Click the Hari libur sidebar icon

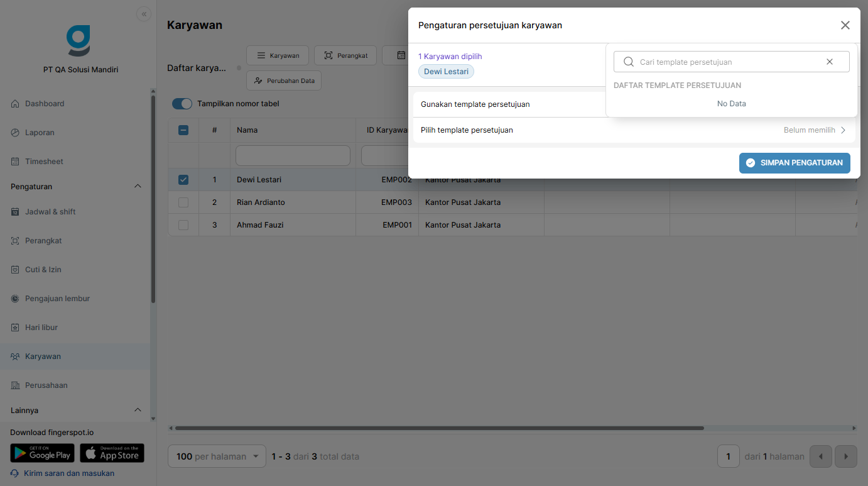(15, 328)
